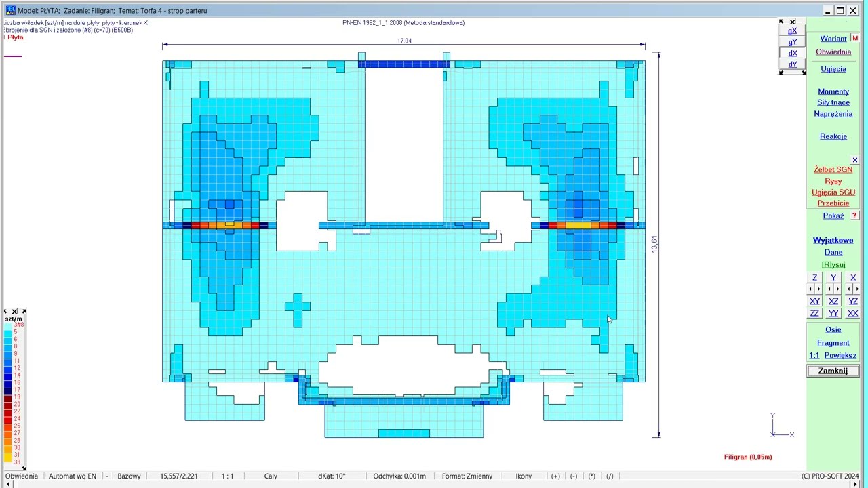868x488 pixels.
Task: Toggle the dX bottom reinforcement button
Action: click(x=792, y=53)
